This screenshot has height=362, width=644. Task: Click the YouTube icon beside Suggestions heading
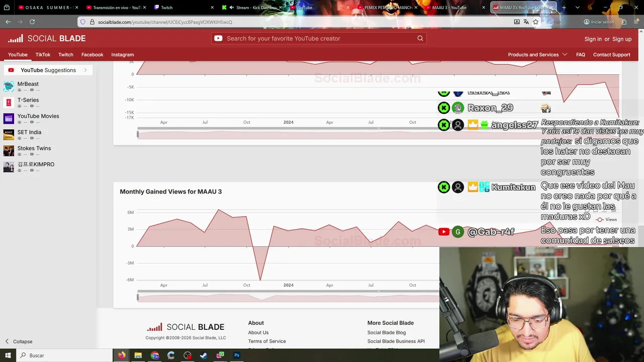11,70
